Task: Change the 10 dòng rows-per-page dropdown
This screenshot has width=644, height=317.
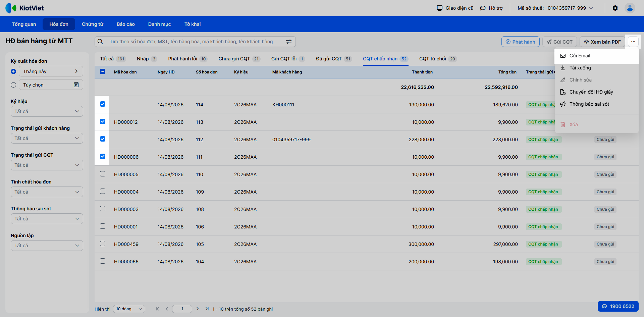Action: coord(129,309)
